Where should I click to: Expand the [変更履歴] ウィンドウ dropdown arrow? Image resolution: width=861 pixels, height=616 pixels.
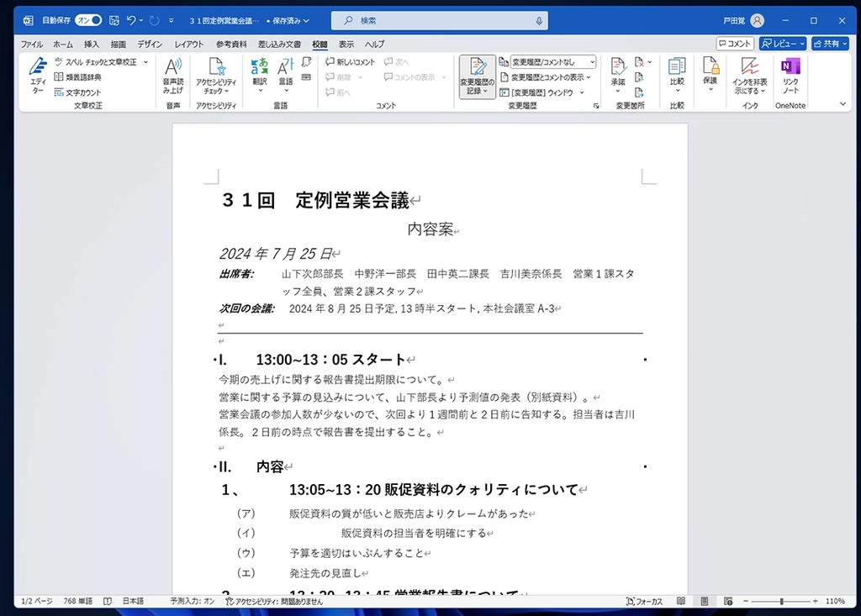[582, 92]
